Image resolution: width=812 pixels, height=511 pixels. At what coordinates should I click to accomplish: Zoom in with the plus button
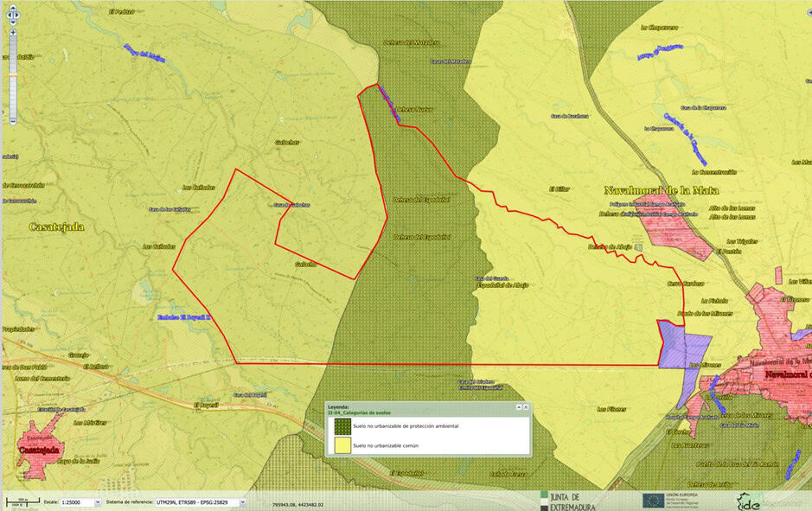[13, 32]
